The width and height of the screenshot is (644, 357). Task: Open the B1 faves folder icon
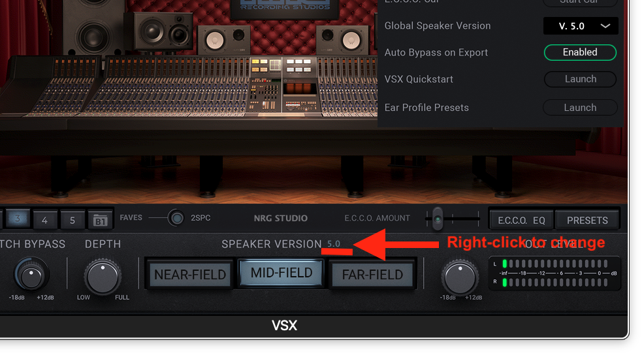pyautogui.click(x=100, y=220)
